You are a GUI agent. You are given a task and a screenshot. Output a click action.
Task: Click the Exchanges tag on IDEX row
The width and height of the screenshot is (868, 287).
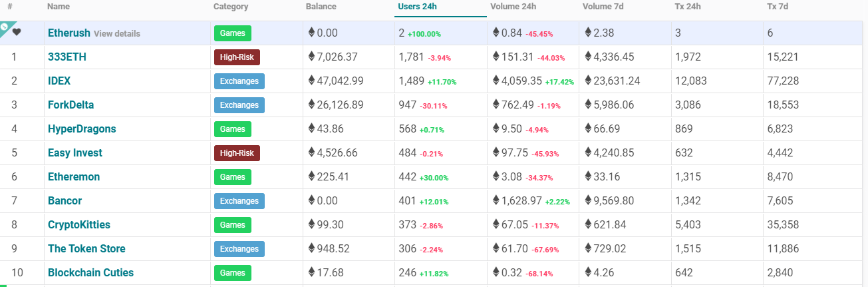click(239, 81)
